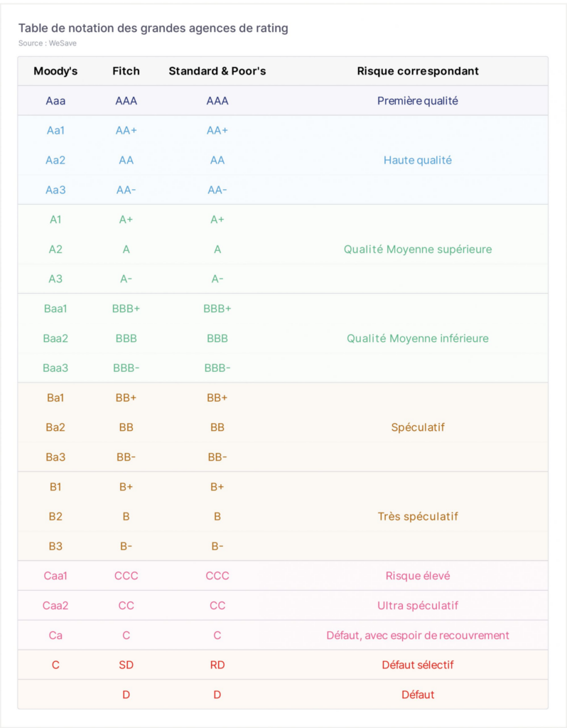Click Qualité Moyenne inférieure label
This screenshot has width=567, height=728.
click(418, 338)
